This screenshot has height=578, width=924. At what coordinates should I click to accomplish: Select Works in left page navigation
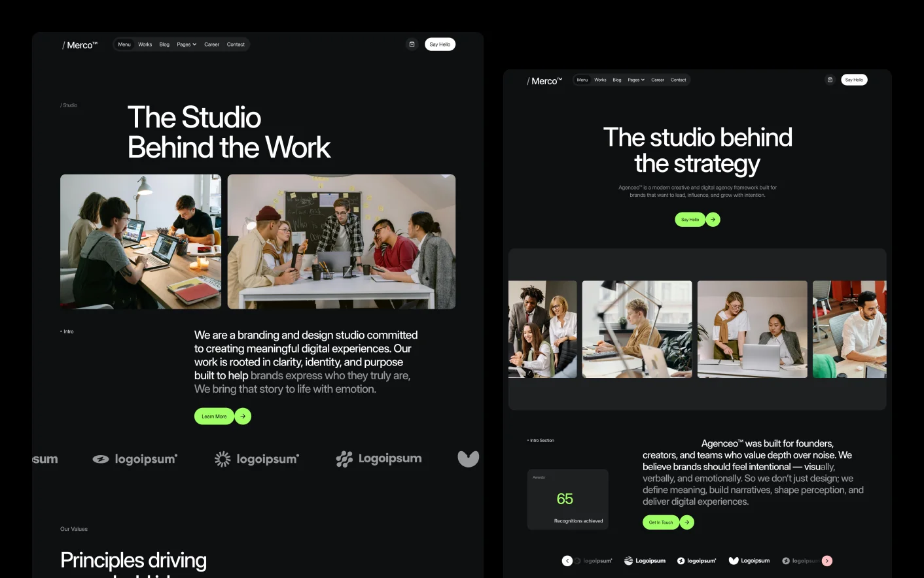[145, 44]
